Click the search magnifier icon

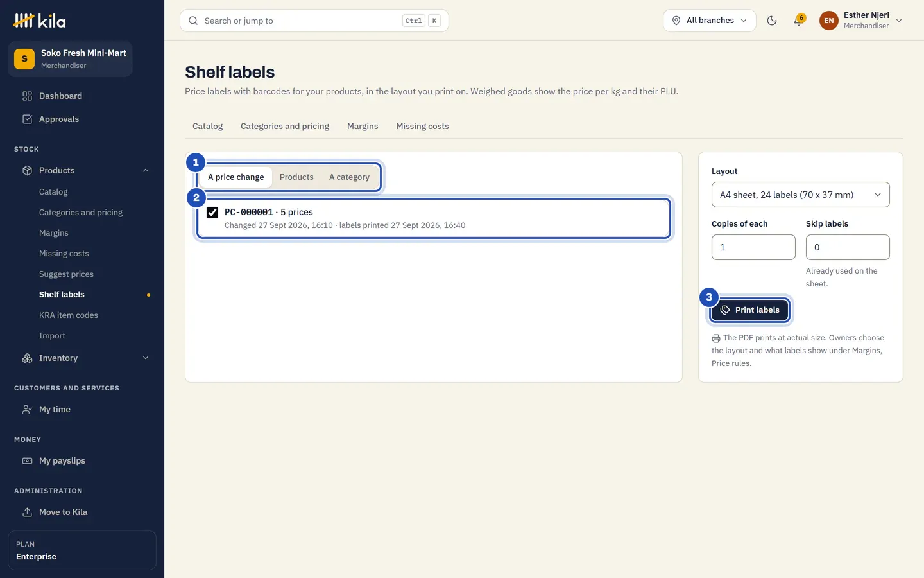tap(193, 21)
